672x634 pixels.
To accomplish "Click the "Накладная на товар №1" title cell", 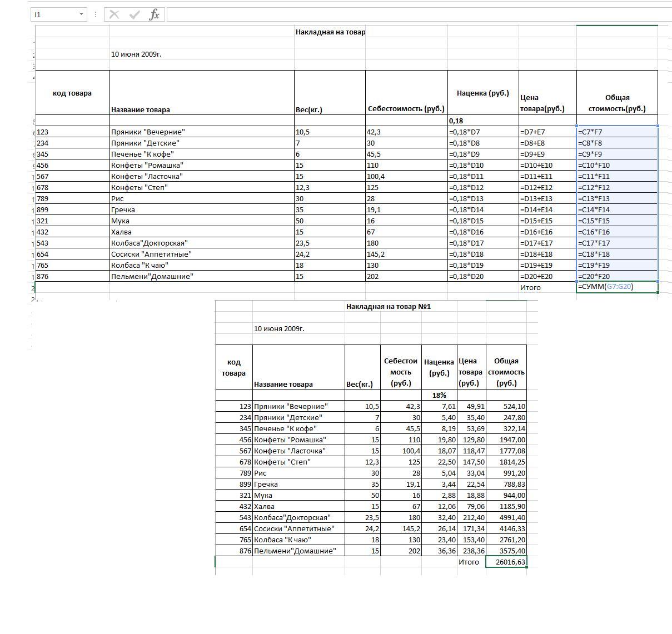I will pos(388,306).
